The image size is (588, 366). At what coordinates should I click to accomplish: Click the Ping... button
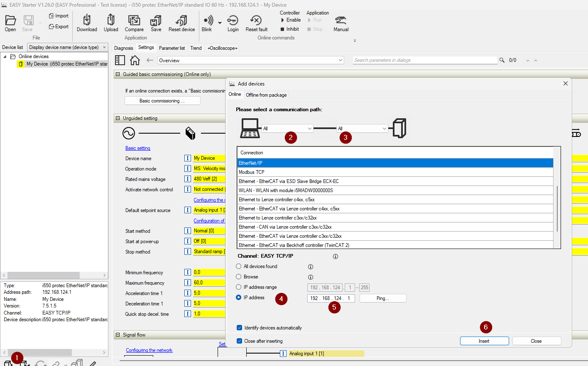(x=383, y=298)
